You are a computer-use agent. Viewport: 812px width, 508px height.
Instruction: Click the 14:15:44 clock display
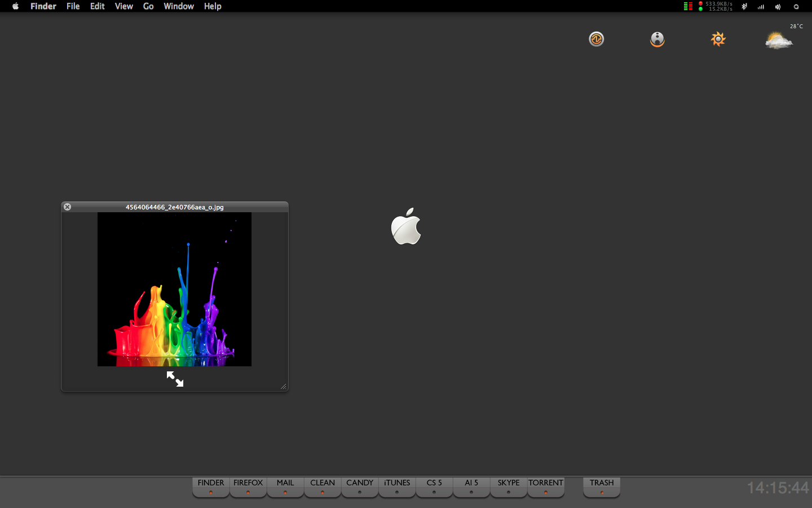point(778,488)
